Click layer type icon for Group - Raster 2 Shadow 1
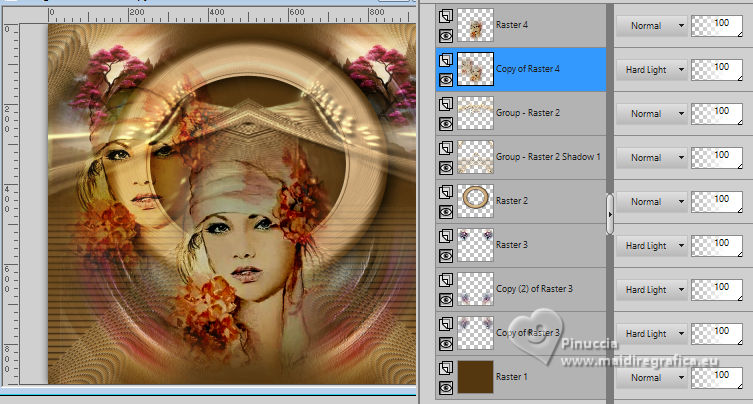This screenshot has width=753, height=404. (446, 148)
